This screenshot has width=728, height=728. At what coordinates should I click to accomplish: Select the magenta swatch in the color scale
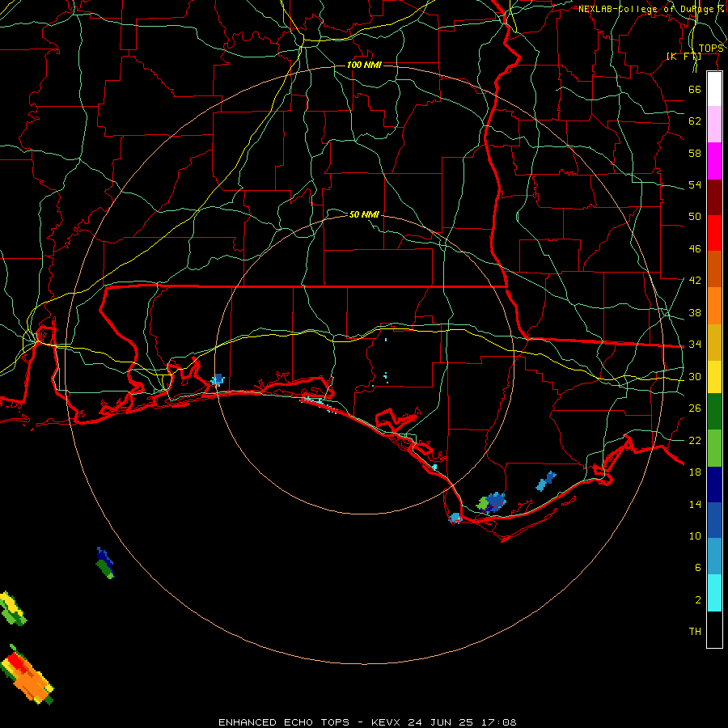click(x=714, y=161)
